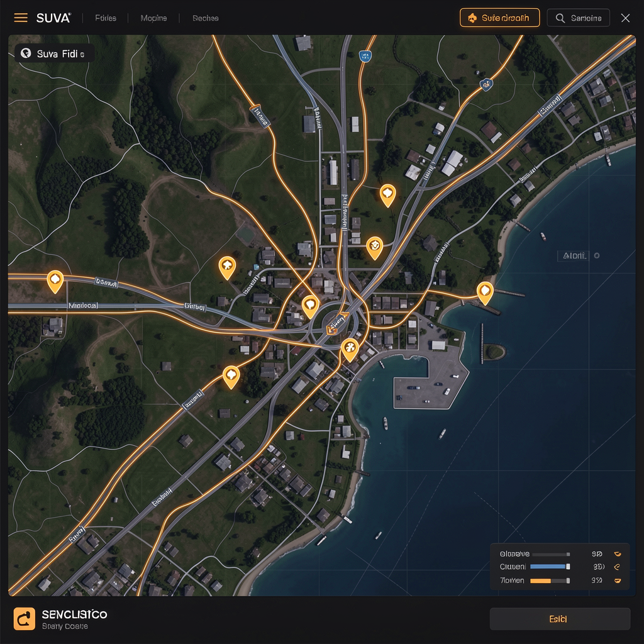Select the pin just south of the roundabout
This screenshot has width=644, height=644.
tap(350, 349)
